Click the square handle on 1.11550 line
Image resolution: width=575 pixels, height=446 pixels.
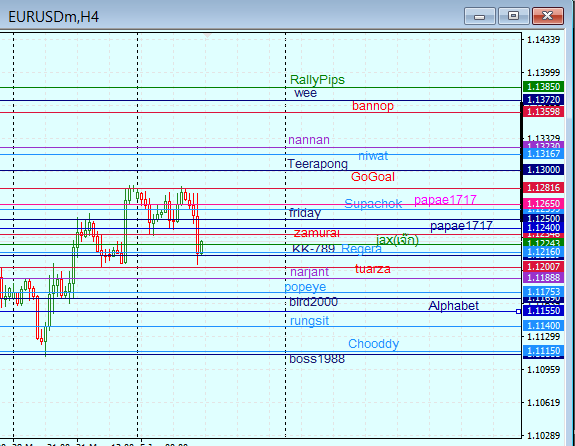pyautogui.click(x=518, y=311)
